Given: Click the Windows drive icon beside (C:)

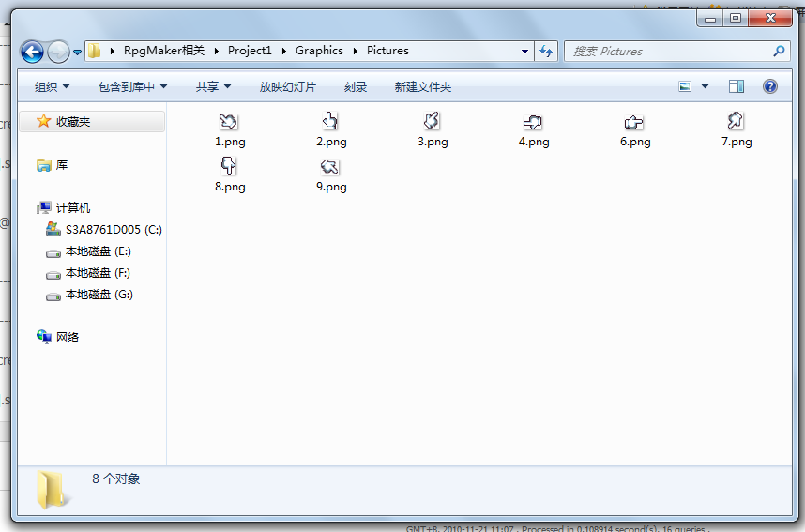Looking at the screenshot, I should (53, 229).
